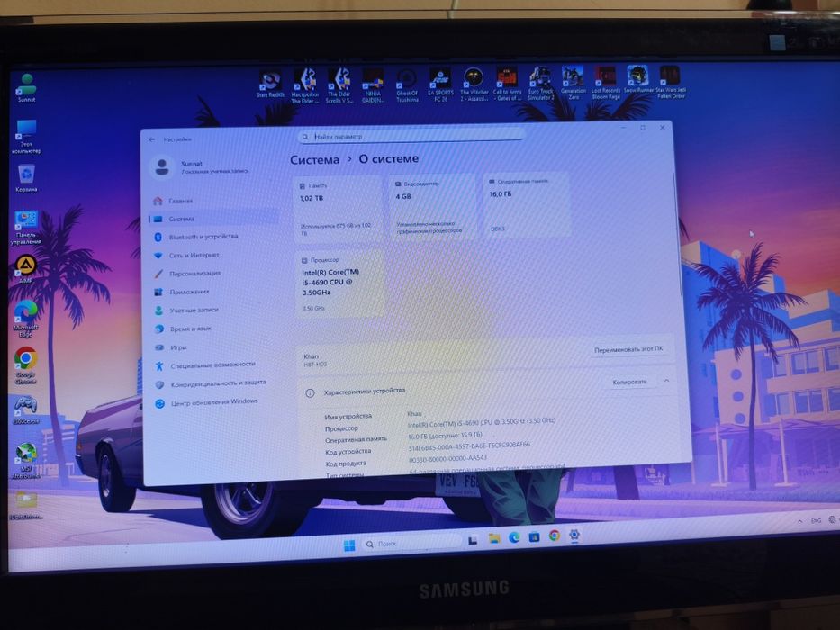840x630 pixels.
Task: Select Microsoft Edge desktop icon
Action: 26,319
